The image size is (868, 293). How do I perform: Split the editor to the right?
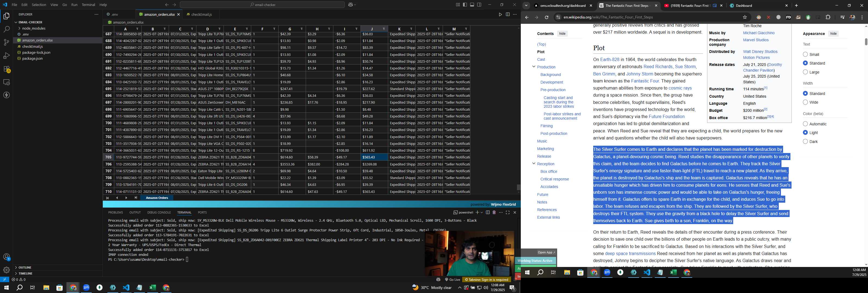tap(508, 14)
